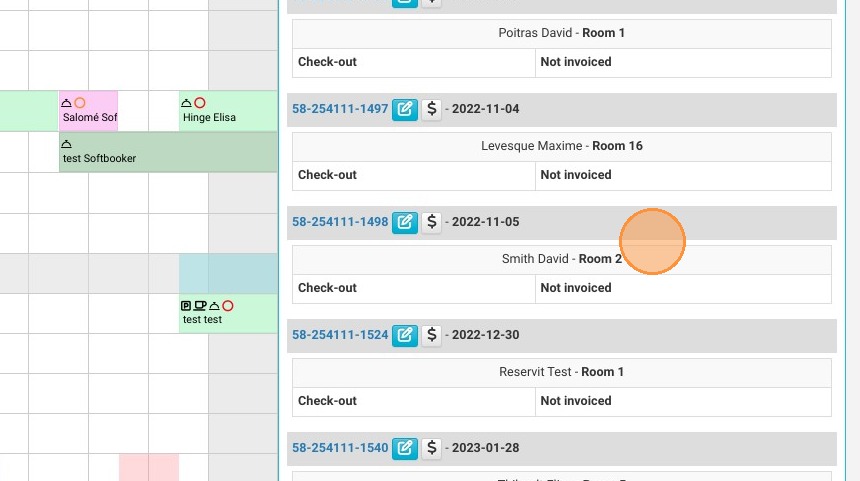Click service bell icon on Salomé Sof booking
860x481 pixels.
66,103
